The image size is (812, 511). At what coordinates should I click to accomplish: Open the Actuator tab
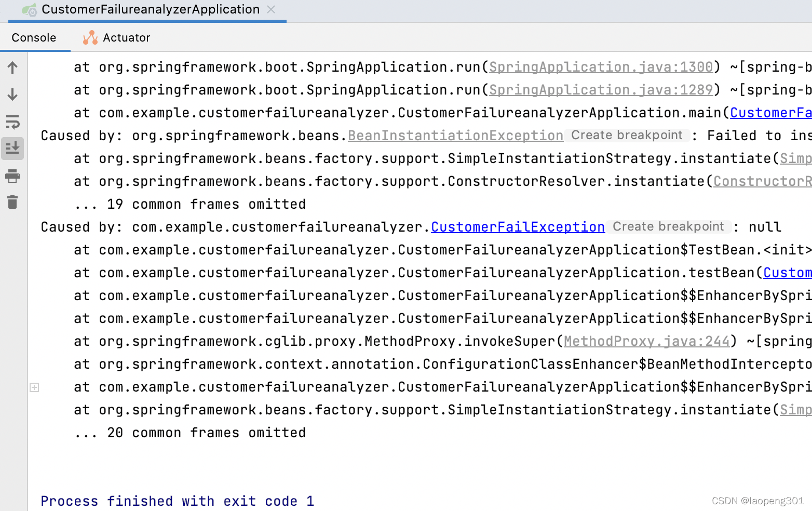[x=117, y=37]
